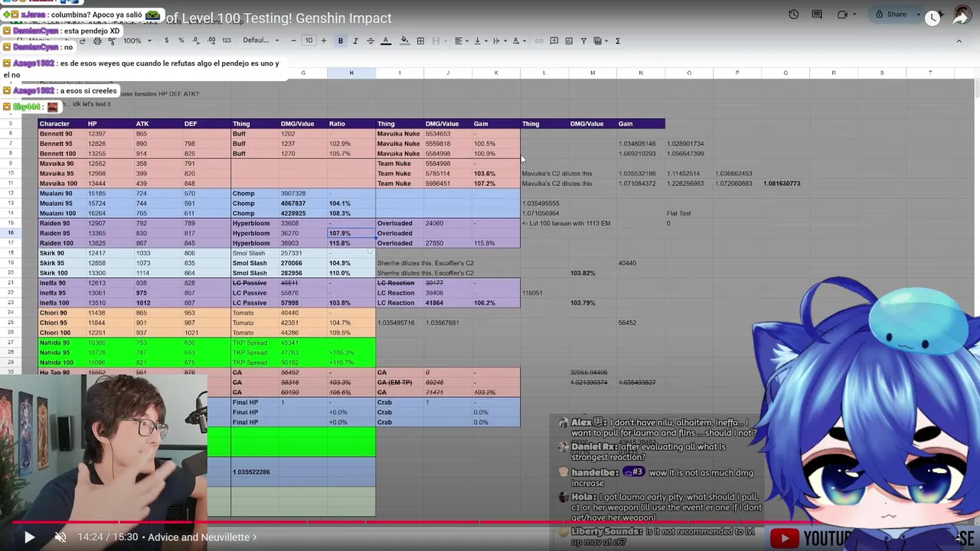Select the 'Chiori 90' cell
The width and height of the screenshot is (980, 551).
[x=63, y=312]
